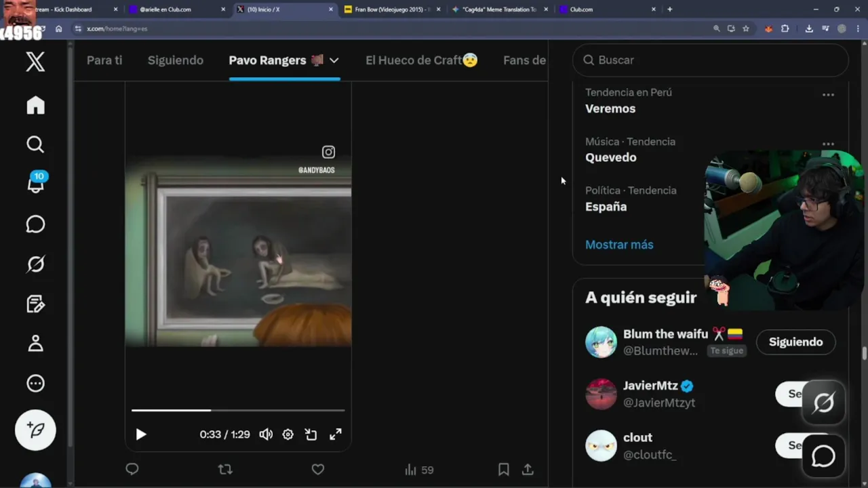Open floating Grok button at right
Viewport: 868px width, 488px height.
point(823,403)
